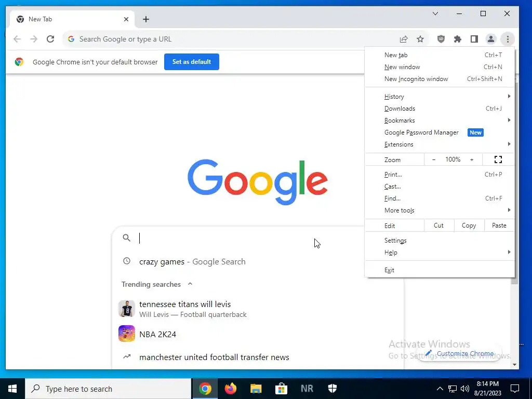Choose Cast... from the menu
532x399 pixels.
(x=440, y=187)
